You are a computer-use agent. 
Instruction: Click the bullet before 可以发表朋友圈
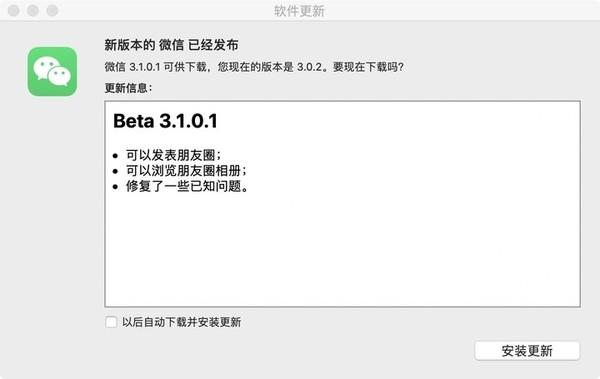116,156
